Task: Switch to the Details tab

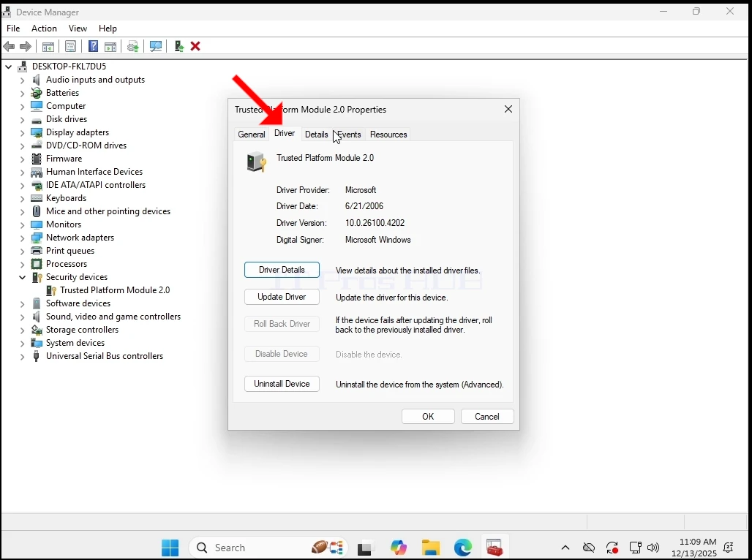Action: click(317, 135)
